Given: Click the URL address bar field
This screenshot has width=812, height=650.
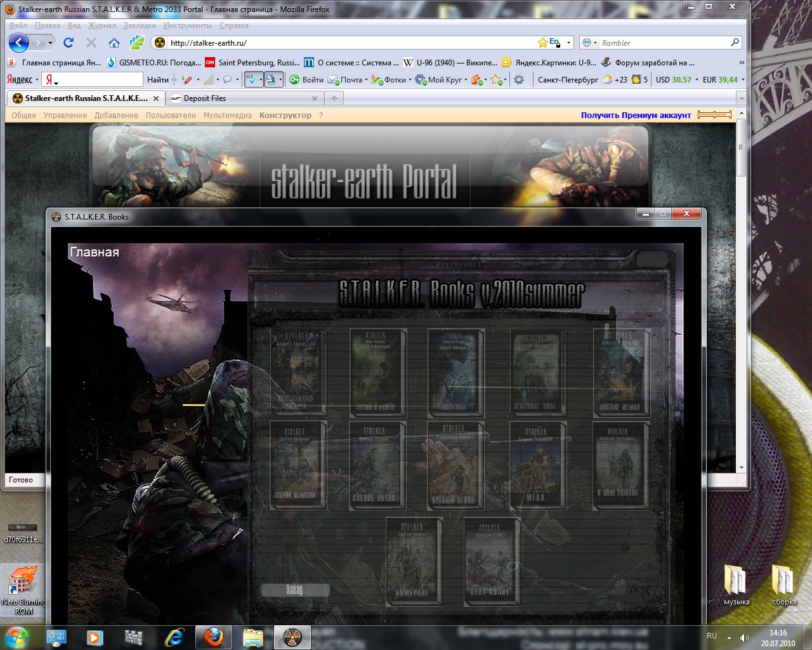Looking at the screenshot, I should click(349, 43).
